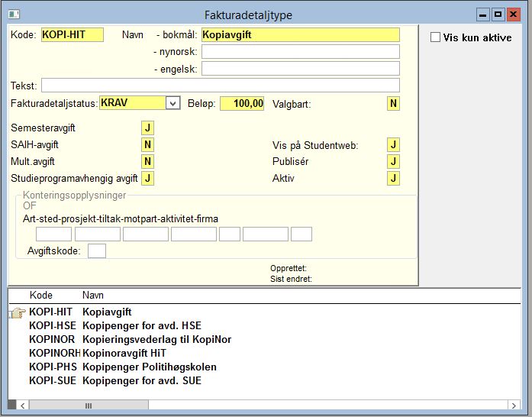Toggle the Publisér J field
The image size is (532, 417).
pos(393,161)
